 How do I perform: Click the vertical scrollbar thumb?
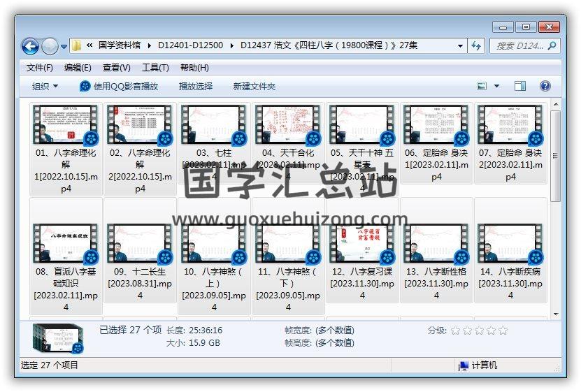[x=555, y=156]
